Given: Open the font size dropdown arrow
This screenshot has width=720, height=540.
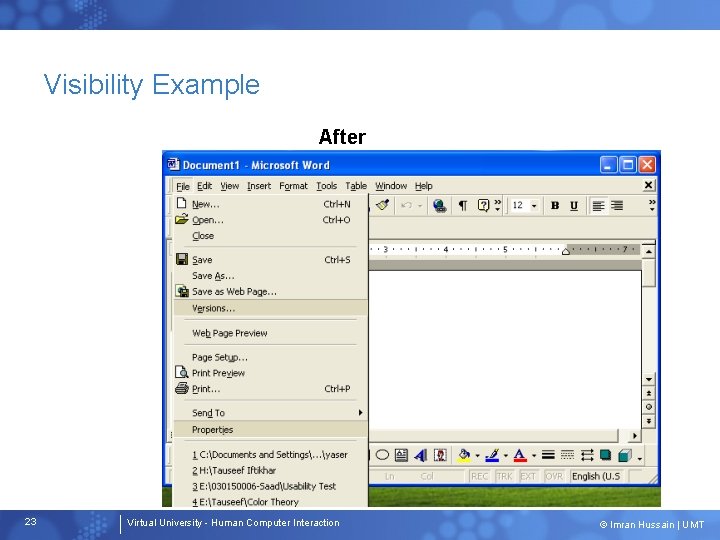Looking at the screenshot, I should [x=534, y=206].
